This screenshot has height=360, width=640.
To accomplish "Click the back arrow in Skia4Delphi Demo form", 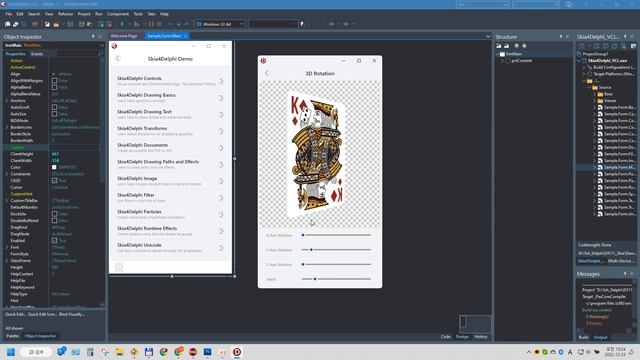I will 118,58.
